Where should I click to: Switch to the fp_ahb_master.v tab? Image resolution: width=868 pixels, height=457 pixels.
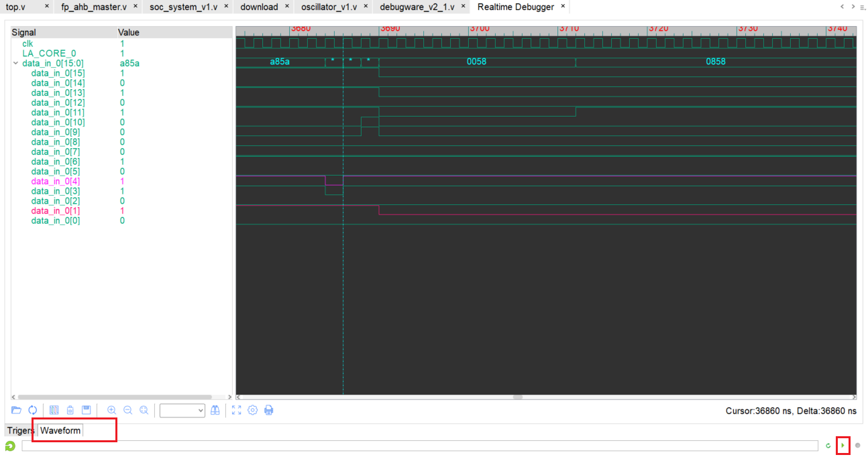[x=94, y=7]
